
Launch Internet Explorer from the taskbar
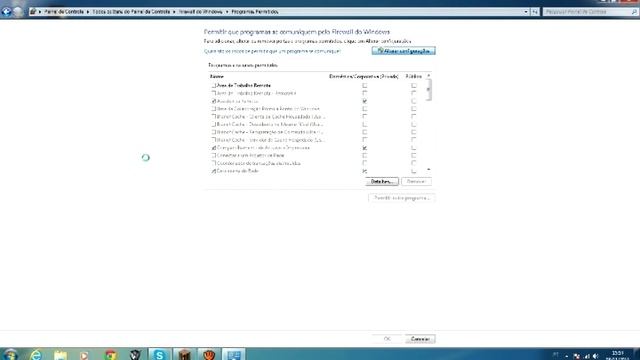(x=36, y=355)
